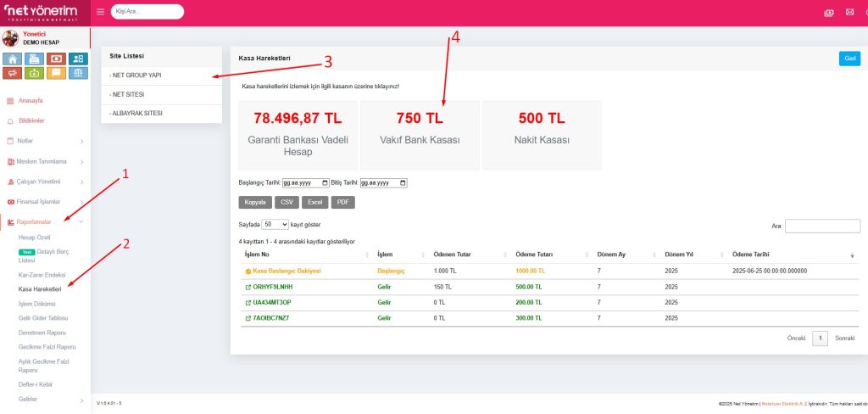The height and width of the screenshot is (414, 868).
Task: Toggle the hamburger sidebar menu
Action: tap(100, 12)
